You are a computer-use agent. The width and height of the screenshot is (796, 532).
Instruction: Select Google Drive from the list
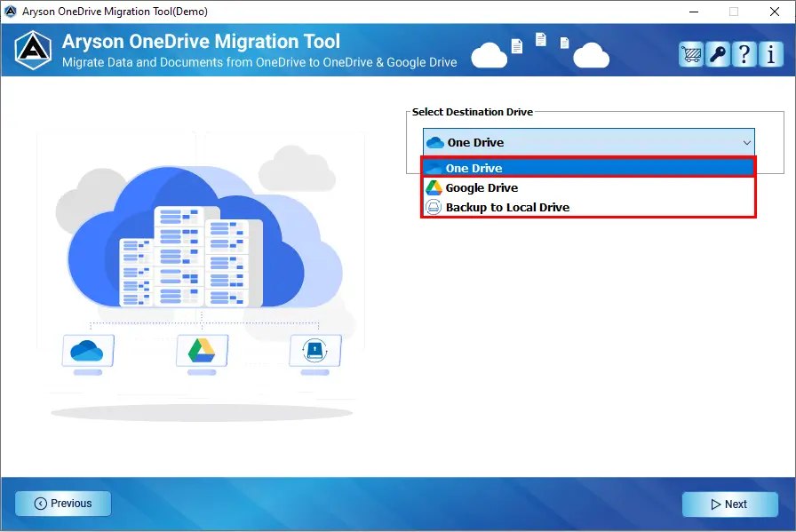[x=588, y=187]
